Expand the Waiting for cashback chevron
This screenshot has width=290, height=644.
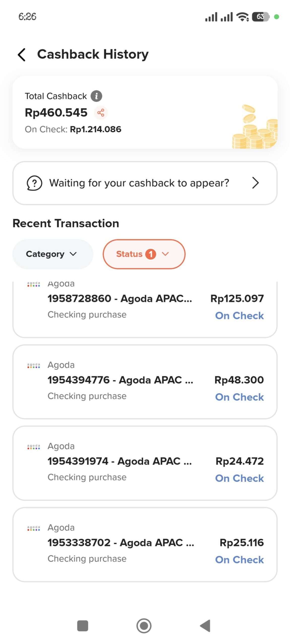(255, 183)
